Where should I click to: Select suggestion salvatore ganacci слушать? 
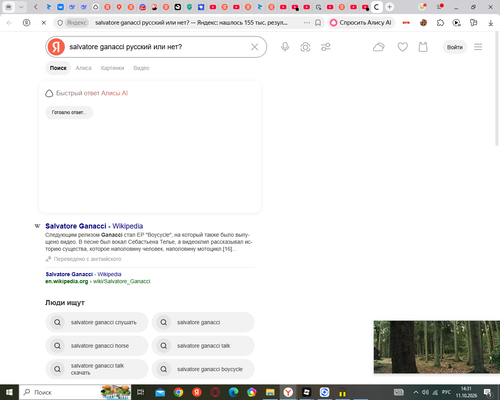coord(97,322)
